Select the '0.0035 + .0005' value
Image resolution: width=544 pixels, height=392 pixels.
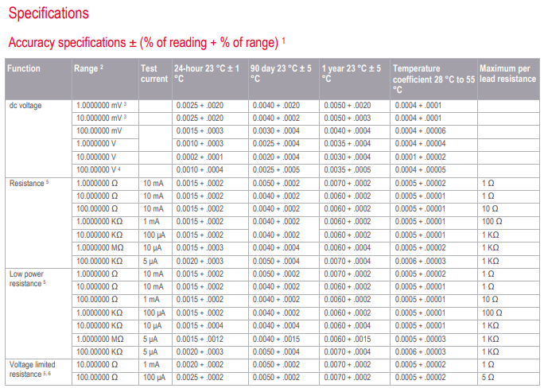(348, 170)
